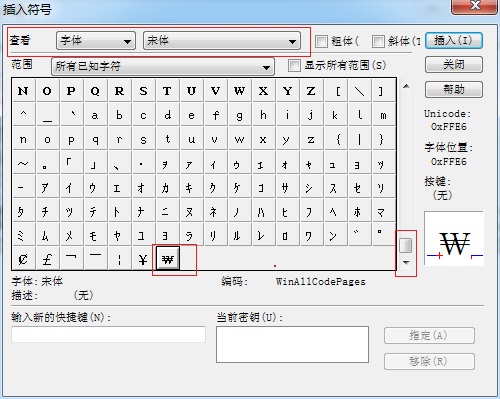Focus the 输入新的快捷键(N) input field

[x=108, y=334]
